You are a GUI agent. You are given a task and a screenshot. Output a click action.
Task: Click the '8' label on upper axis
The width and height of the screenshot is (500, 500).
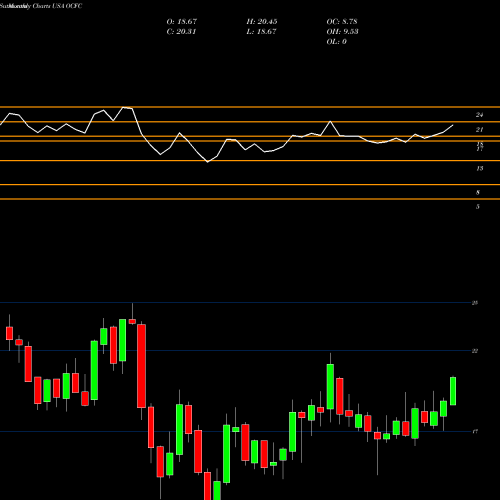(x=478, y=193)
